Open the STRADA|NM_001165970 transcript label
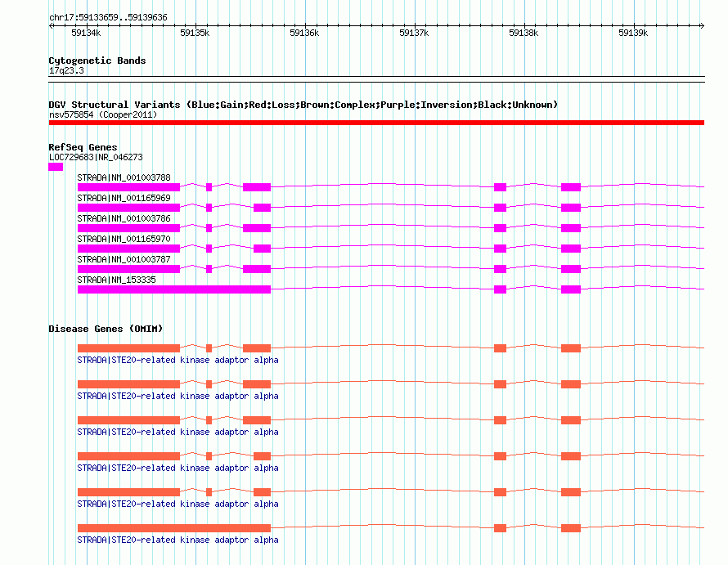728x565 pixels. (124, 239)
